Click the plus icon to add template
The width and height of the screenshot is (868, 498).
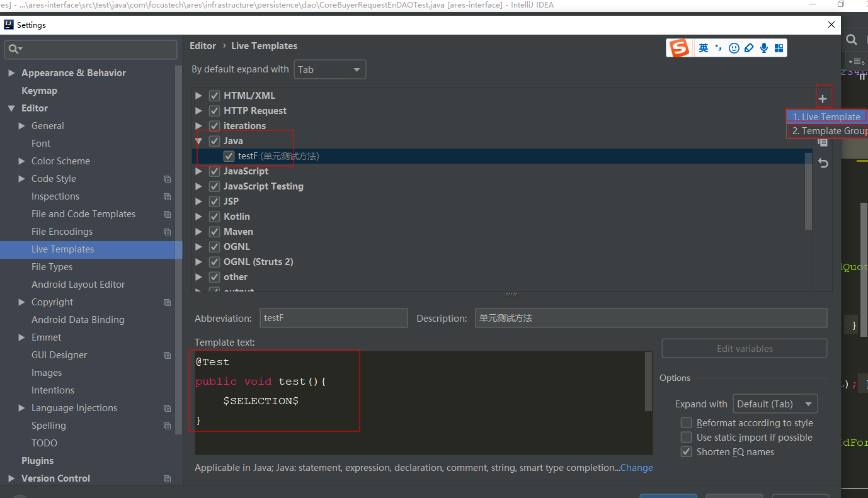tap(823, 99)
